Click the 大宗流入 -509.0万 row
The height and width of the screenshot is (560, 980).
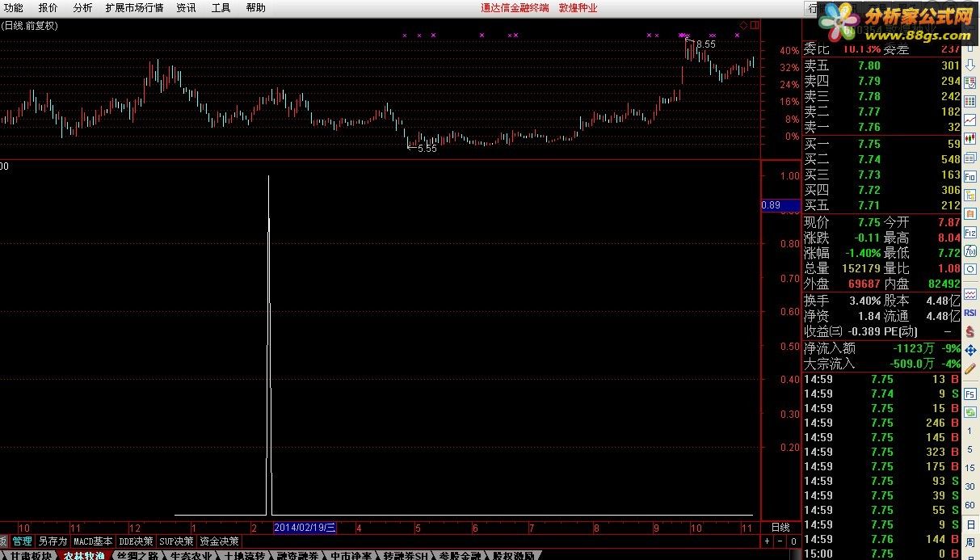tap(881, 364)
